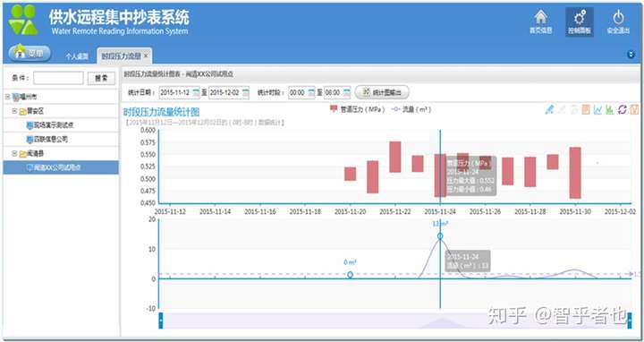Viewport: 644px width, 342px height.
Task: Click the 统计图输出 button
Action: 383,92
